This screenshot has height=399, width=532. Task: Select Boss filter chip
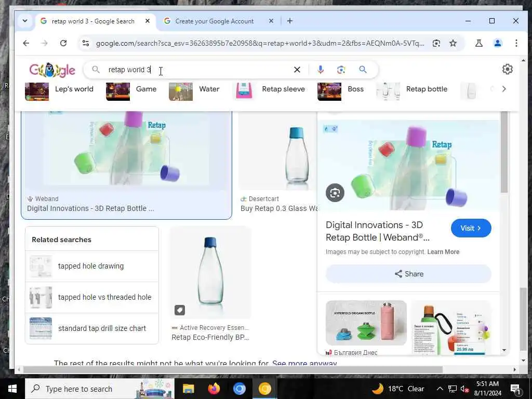[x=340, y=90]
